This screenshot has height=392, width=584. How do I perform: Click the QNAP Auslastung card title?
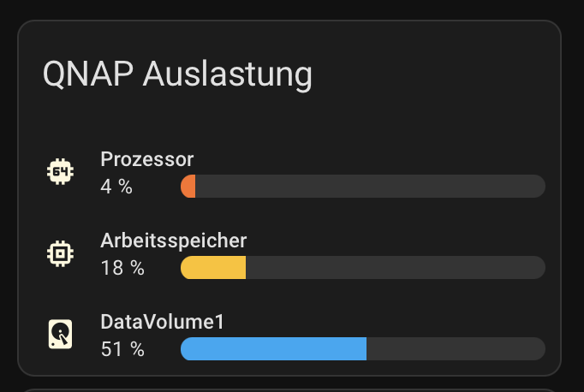[x=177, y=74]
